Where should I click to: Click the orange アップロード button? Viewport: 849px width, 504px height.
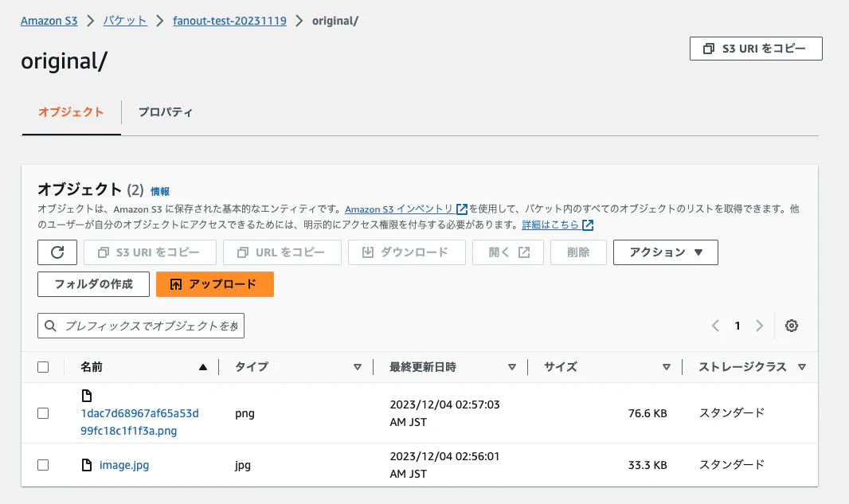(215, 284)
